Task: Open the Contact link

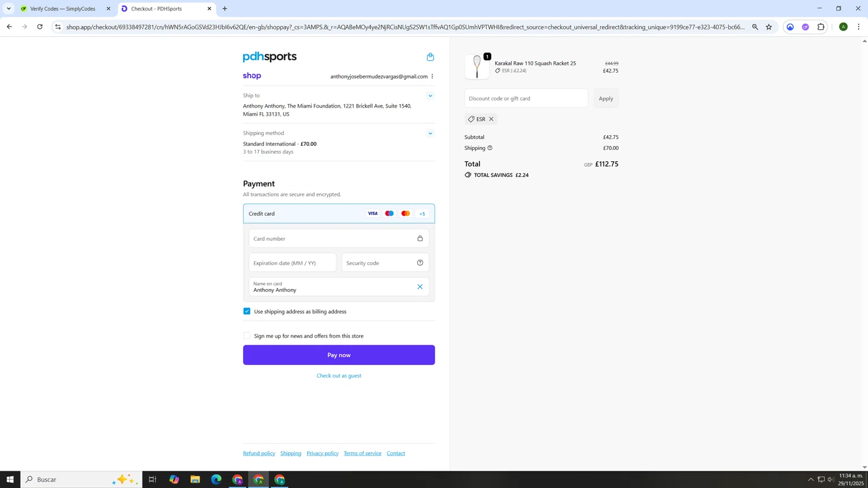Action: point(396,453)
